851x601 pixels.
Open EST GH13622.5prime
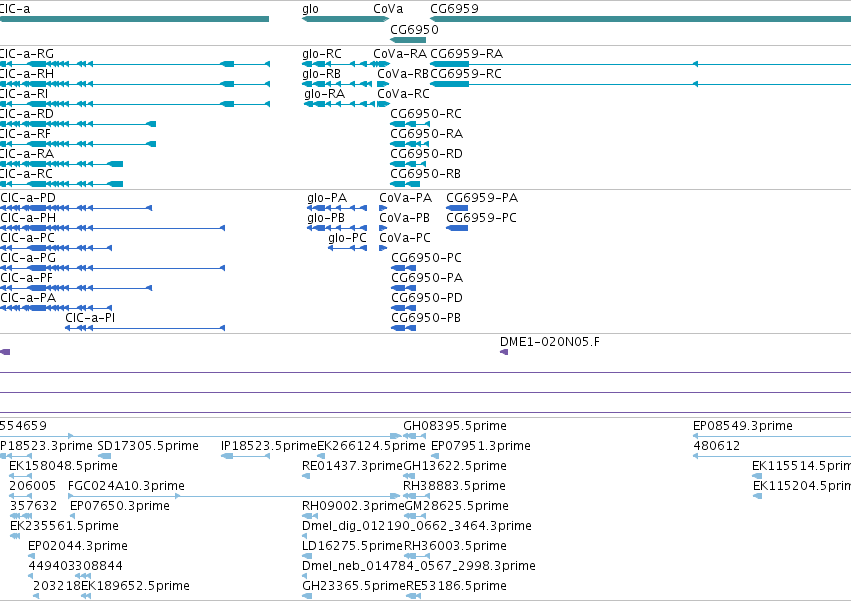[409, 476]
